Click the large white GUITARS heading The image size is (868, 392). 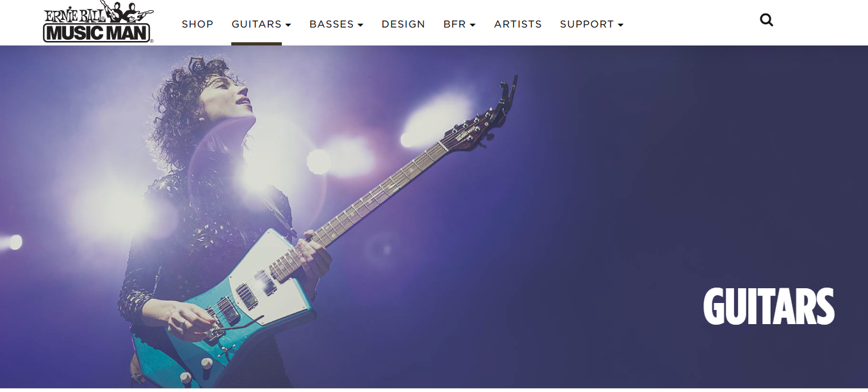coord(769,306)
